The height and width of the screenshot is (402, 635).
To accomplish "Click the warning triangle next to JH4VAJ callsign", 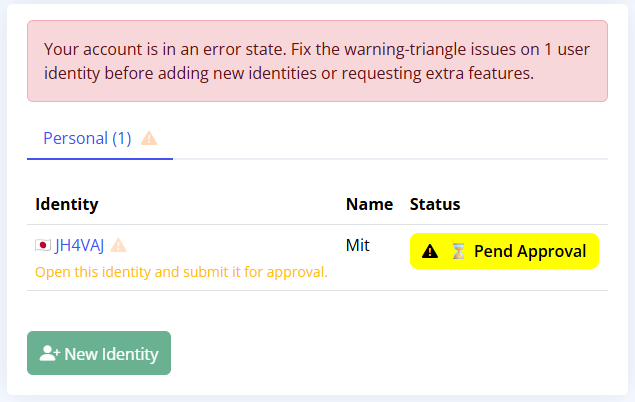I will [119, 245].
